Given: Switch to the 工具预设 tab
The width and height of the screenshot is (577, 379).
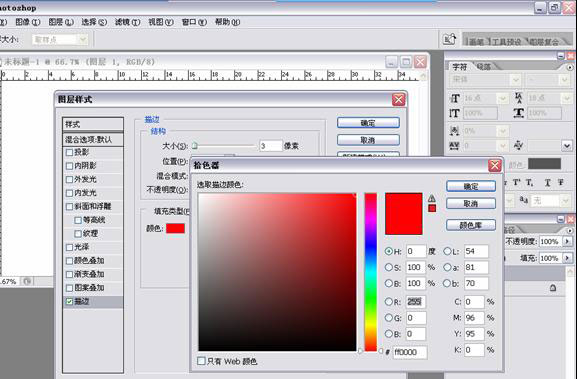Looking at the screenshot, I should point(506,42).
